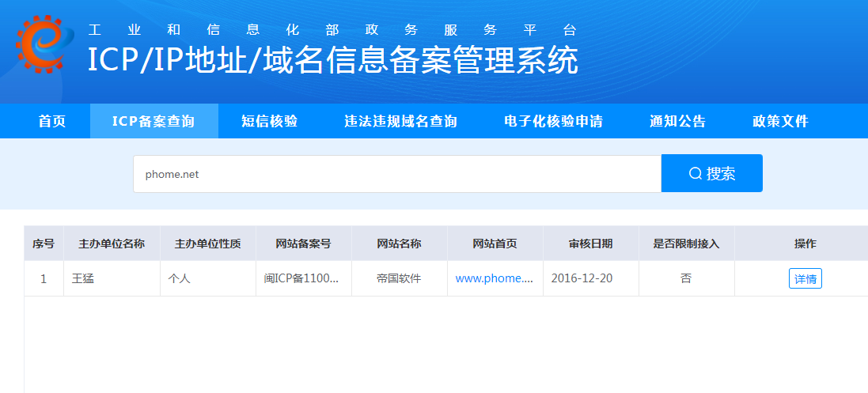This screenshot has width=868, height=393.
Task: Click the search field containing phome.net
Action: (x=396, y=174)
